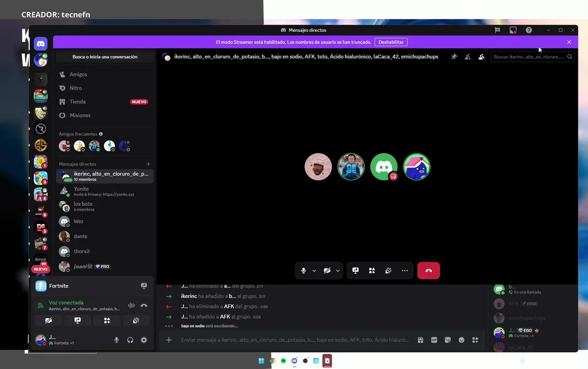Share screen button in voice panel
The image size is (588, 369).
pos(77,321)
